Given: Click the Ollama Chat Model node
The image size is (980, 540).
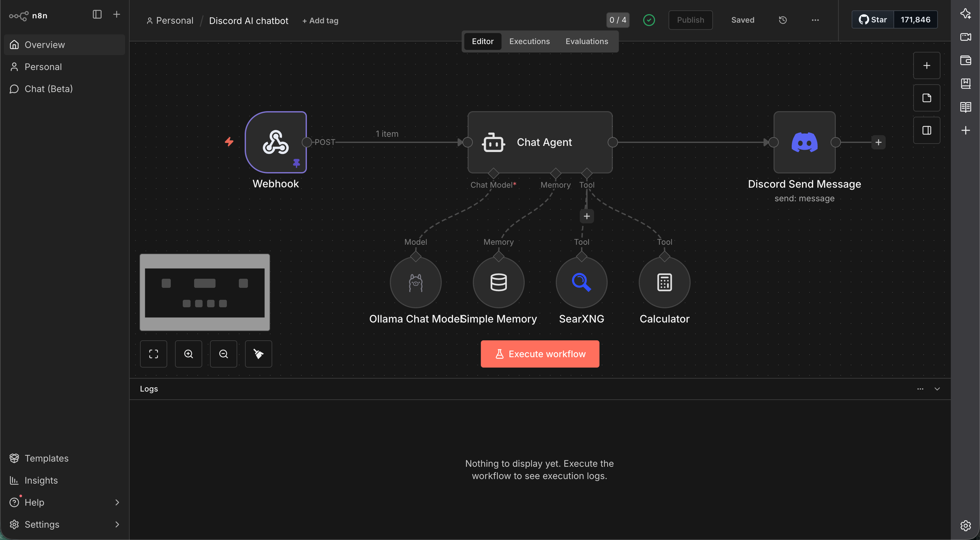Looking at the screenshot, I should pyautogui.click(x=415, y=282).
